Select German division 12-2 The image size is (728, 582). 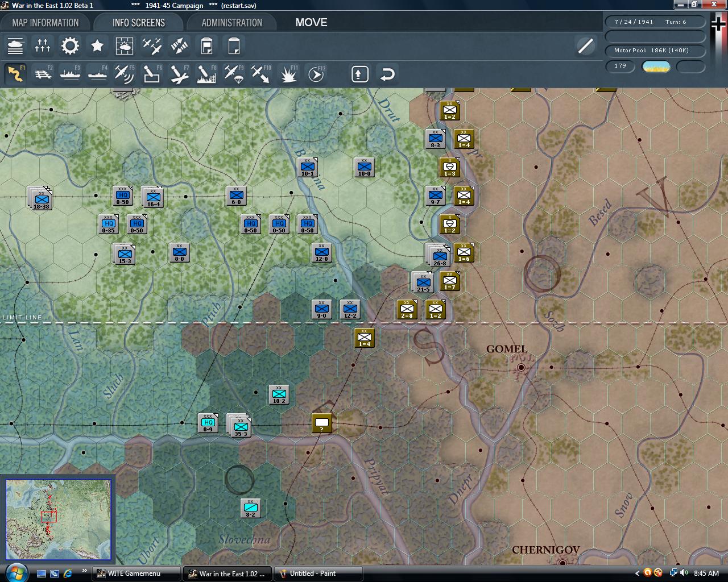pos(350,309)
